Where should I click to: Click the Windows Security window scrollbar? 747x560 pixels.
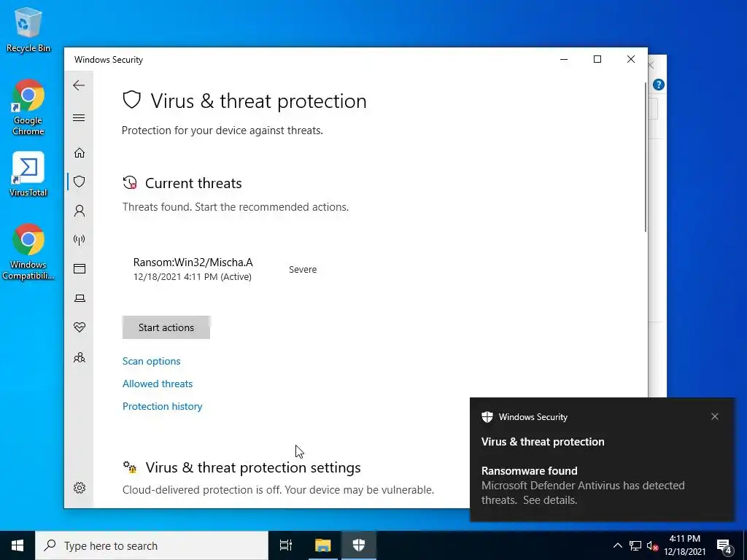[x=646, y=157]
